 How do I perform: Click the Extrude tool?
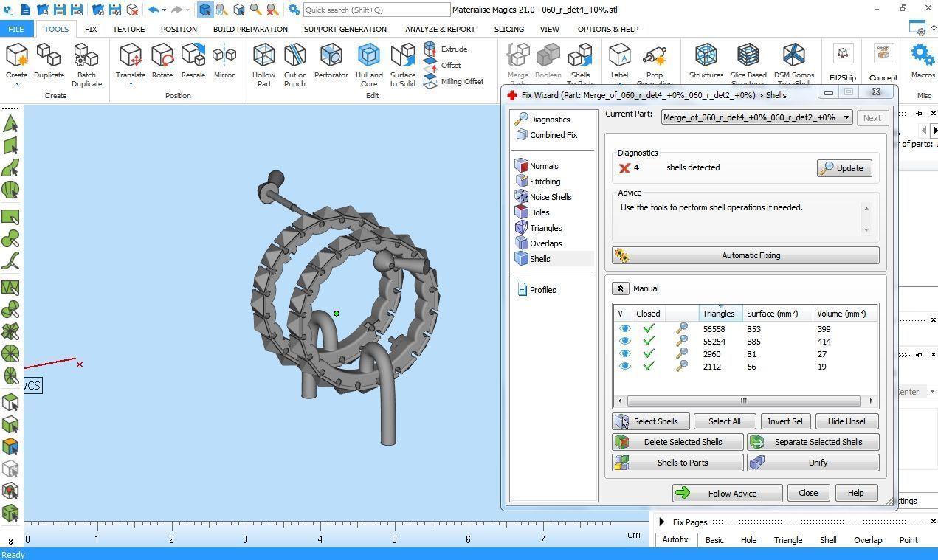coord(446,49)
